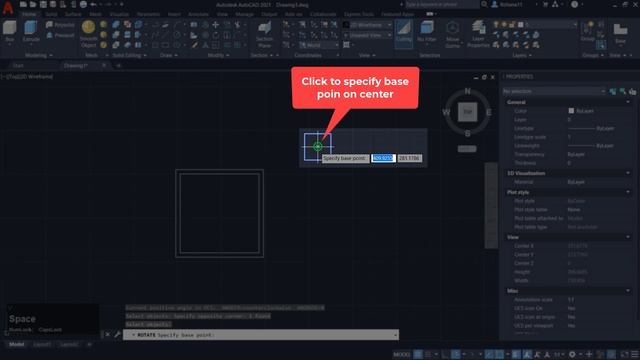
Task: Open the World UCS dropdown
Action: (x=319, y=45)
